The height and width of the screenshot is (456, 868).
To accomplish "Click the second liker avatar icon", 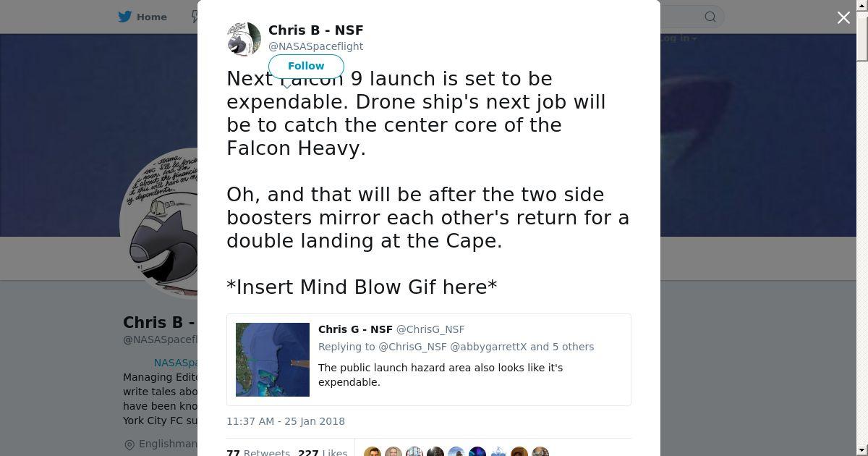I will (393, 452).
